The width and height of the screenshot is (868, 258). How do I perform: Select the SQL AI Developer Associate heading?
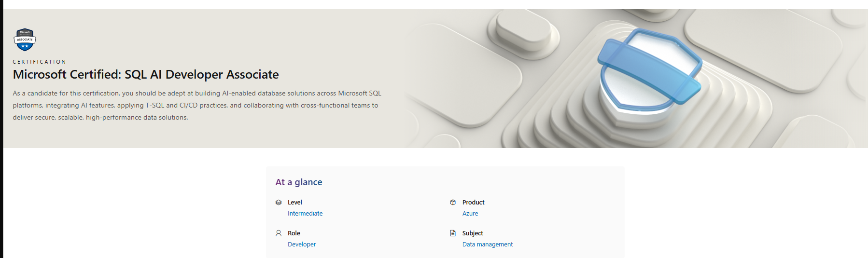[146, 74]
